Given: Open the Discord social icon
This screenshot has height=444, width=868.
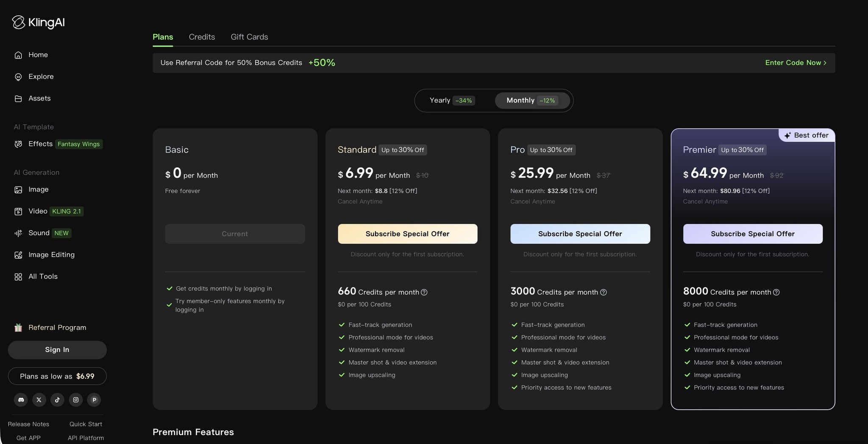Looking at the screenshot, I should tap(21, 399).
